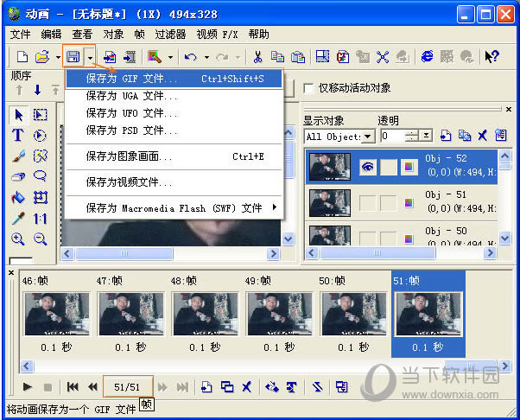
Task: Click the Save floppy disk icon
Action: coord(73,57)
